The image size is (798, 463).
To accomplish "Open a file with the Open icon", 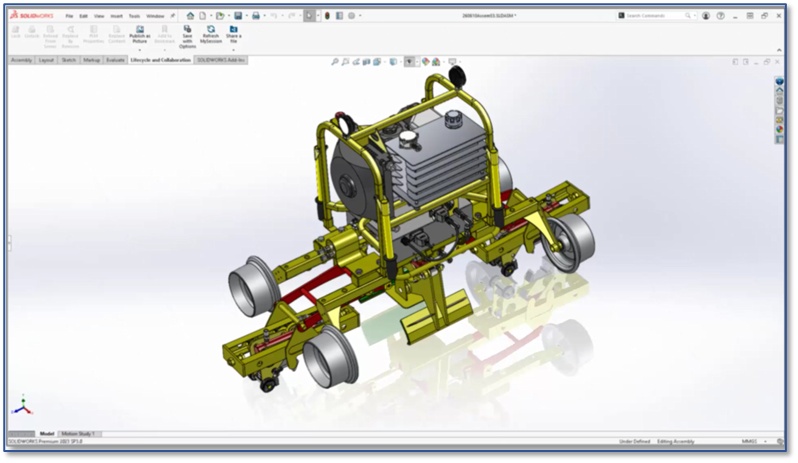I will pyautogui.click(x=220, y=16).
